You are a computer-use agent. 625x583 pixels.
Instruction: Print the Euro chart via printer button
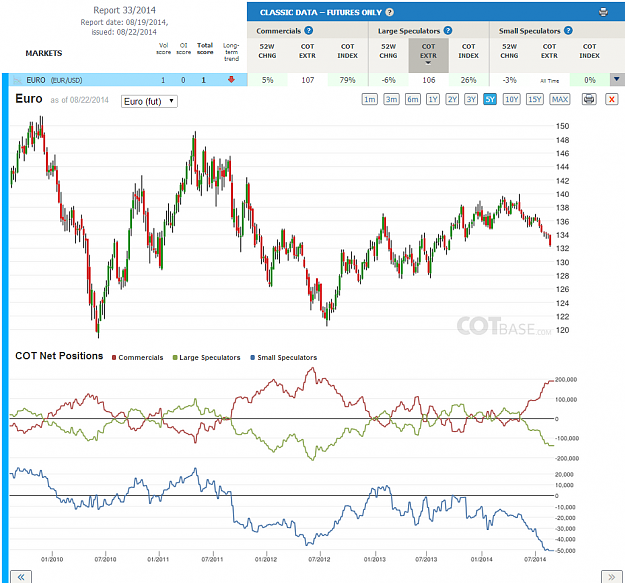click(x=589, y=99)
